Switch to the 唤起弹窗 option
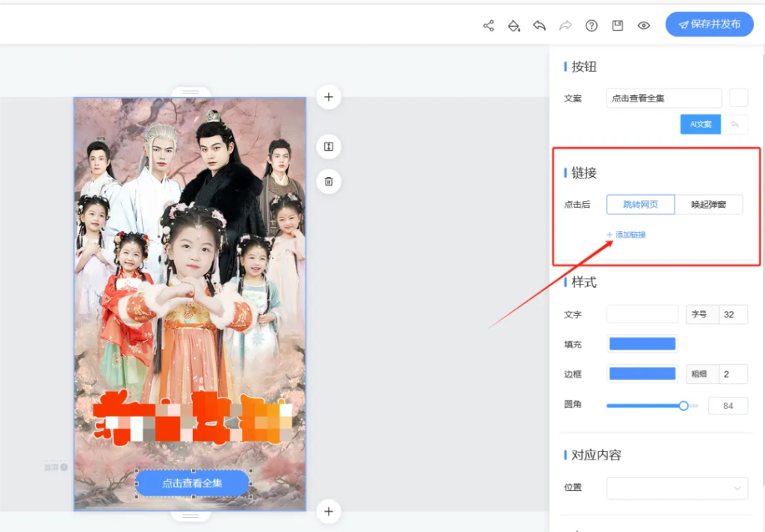 pyautogui.click(x=709, y=205)
